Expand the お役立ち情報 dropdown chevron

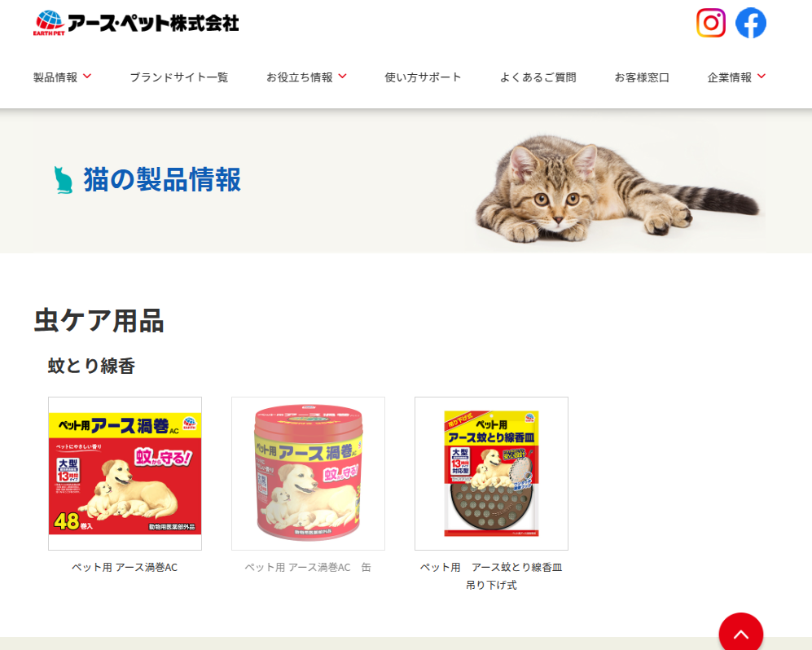pyautogui.click(x=342, y=76)
